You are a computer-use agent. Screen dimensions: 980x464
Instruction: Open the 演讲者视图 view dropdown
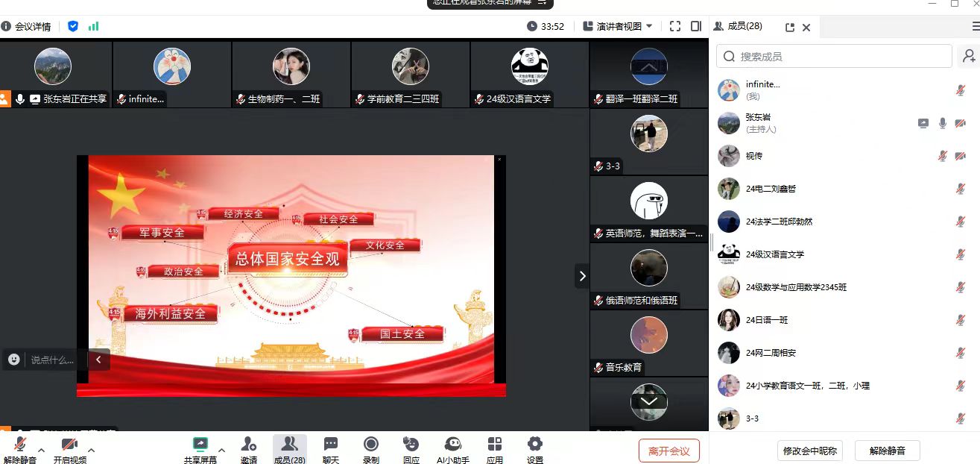(x=618, y=26)
